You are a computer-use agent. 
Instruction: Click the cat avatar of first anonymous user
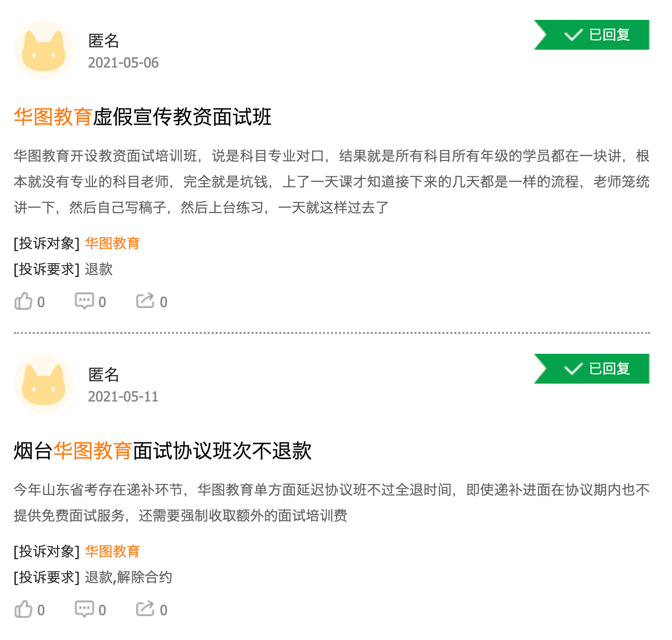point(44,50)
